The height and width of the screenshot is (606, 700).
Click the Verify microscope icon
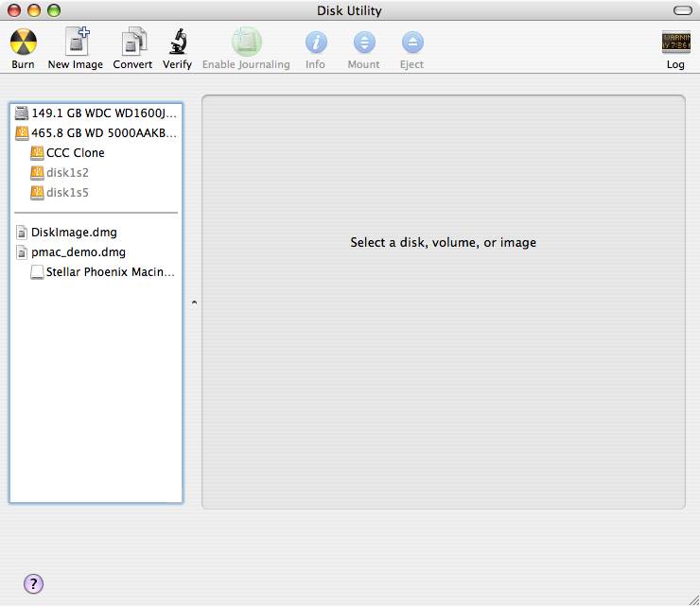coord(178,42)
